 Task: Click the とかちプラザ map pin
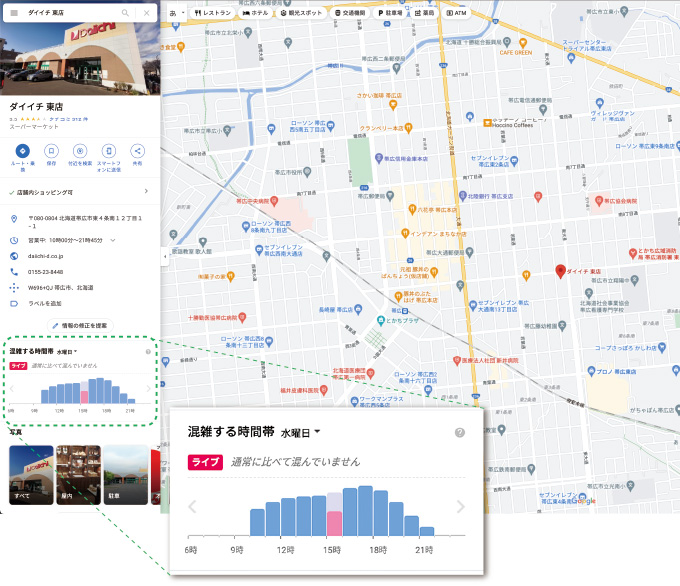[x=381, y=321]
